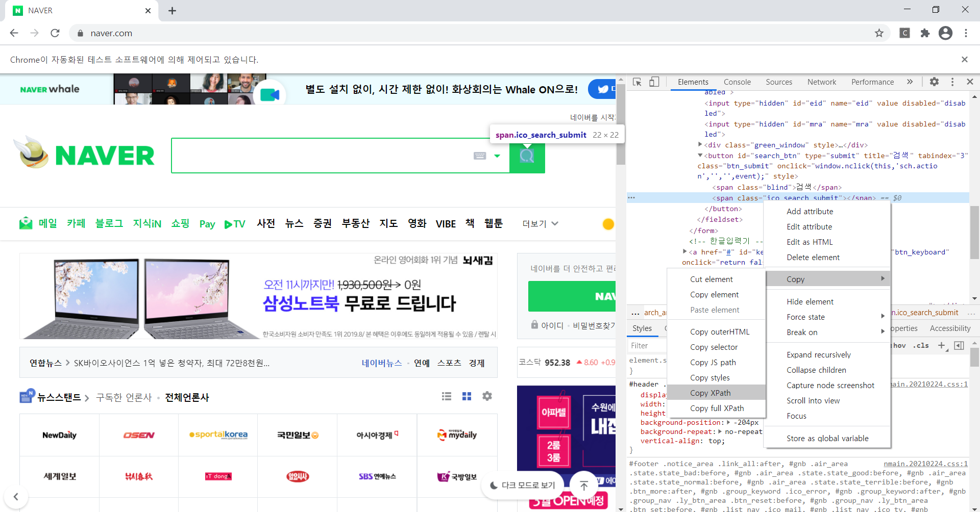The width and height of the screenshot is (980, 512).
Task: Choose Edit as HTML
Action: click(x=827, y=242)
